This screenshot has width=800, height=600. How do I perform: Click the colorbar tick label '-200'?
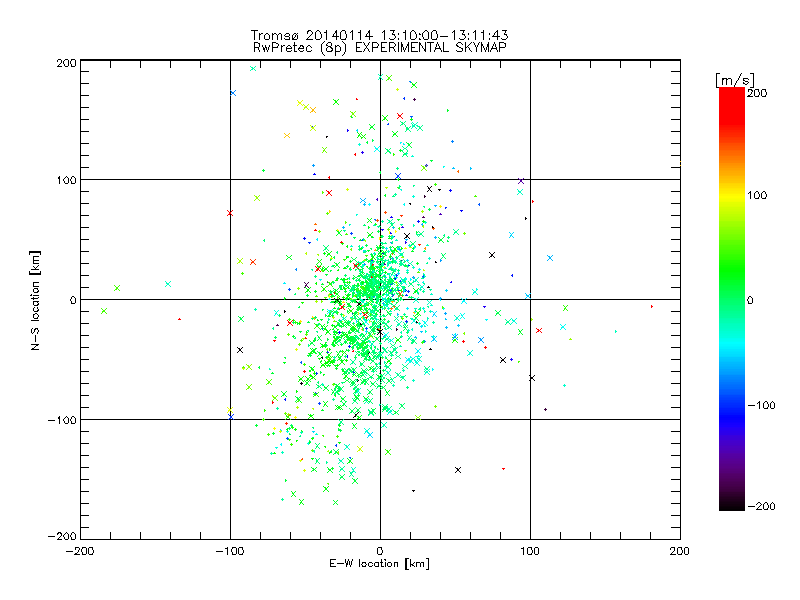click(761, 507)
